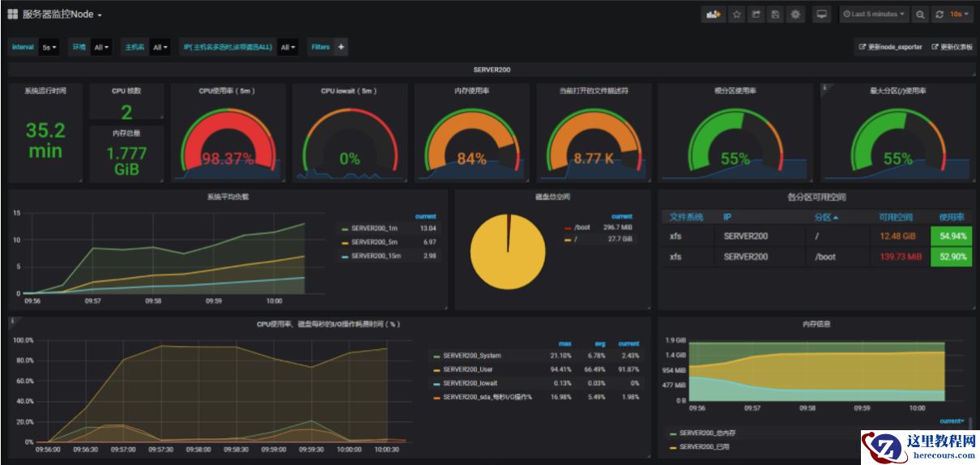The height and width of the screenshot is (465, 980).
Task: Toggle SERVER200_1m series in load legend
Action: [373, 228]
